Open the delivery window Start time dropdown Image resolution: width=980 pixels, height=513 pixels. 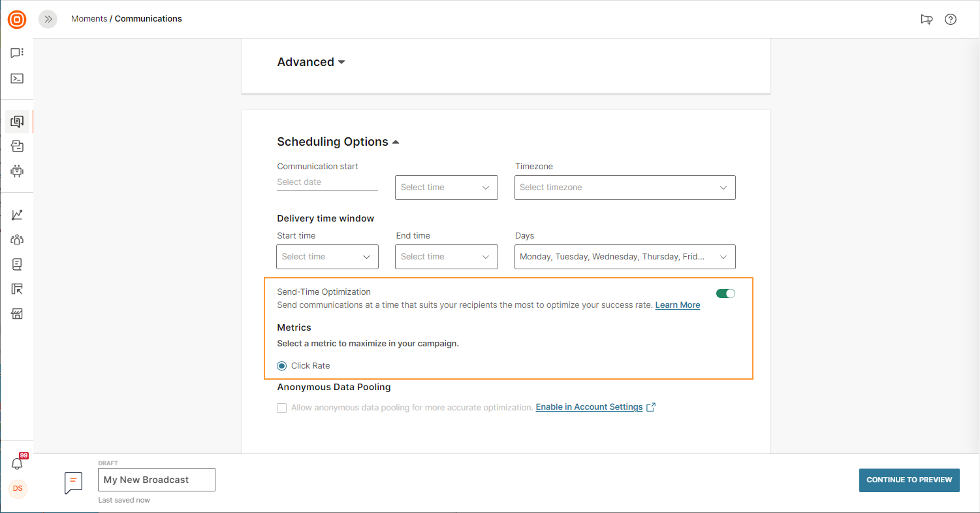[x=327, y=257]
